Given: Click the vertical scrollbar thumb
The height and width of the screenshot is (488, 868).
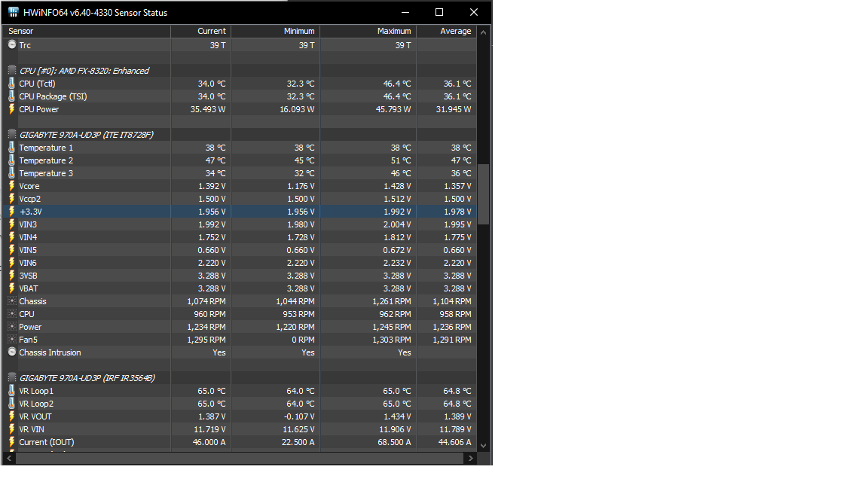Looking at the screenshot, I should 483,194.
